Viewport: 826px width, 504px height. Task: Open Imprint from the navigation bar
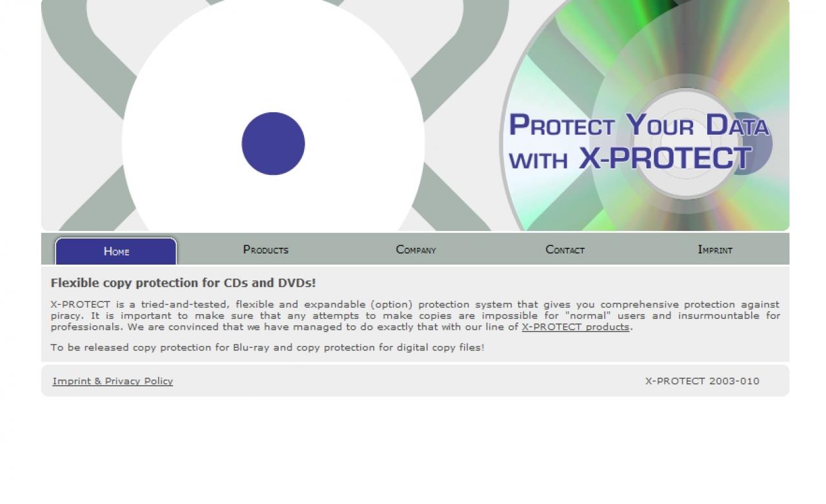coord(715,250)
